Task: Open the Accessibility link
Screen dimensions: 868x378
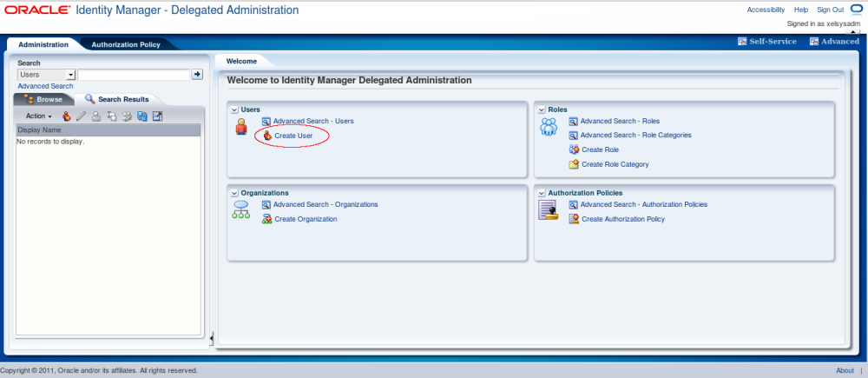Action: point(766,10)
